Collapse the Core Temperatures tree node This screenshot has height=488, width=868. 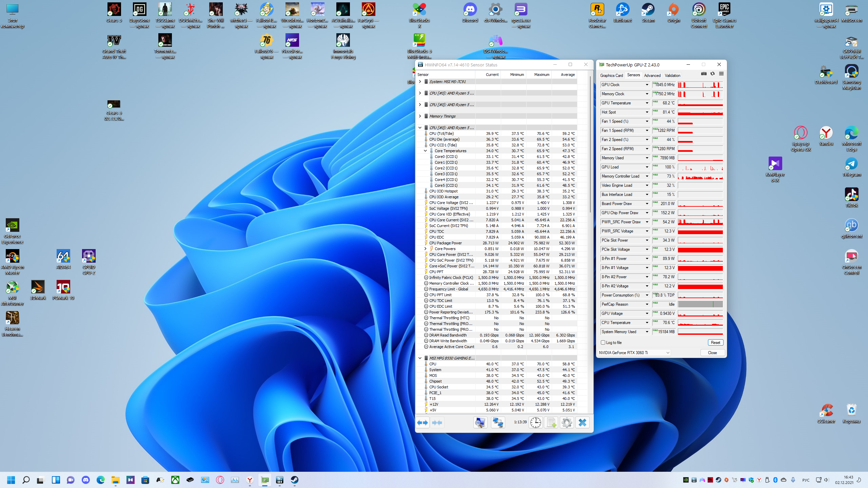[426, 151]
